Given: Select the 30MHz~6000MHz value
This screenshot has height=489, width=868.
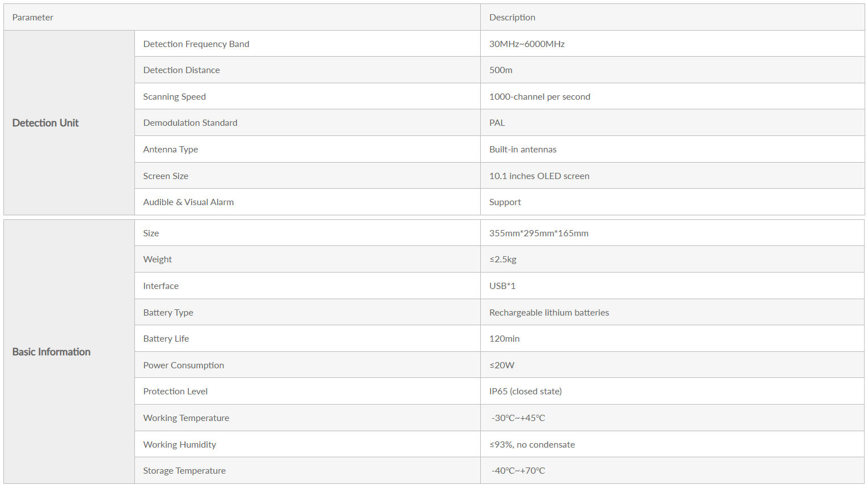Looking at the screenshot, I should (x=527, y=44).
